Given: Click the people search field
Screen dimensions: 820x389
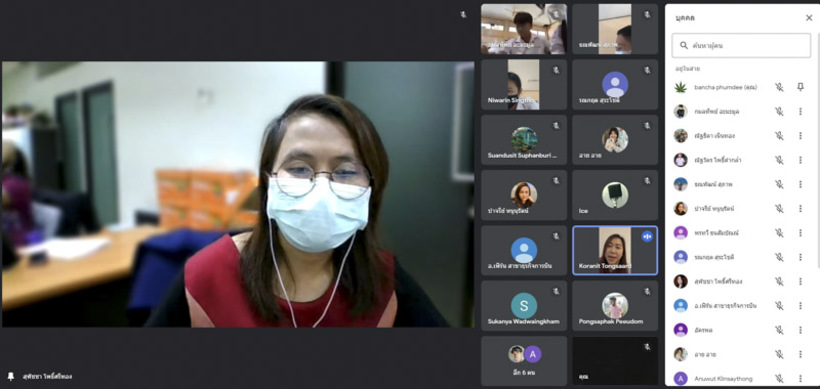Looking at the screenshot, I should (x=741, y=45).
